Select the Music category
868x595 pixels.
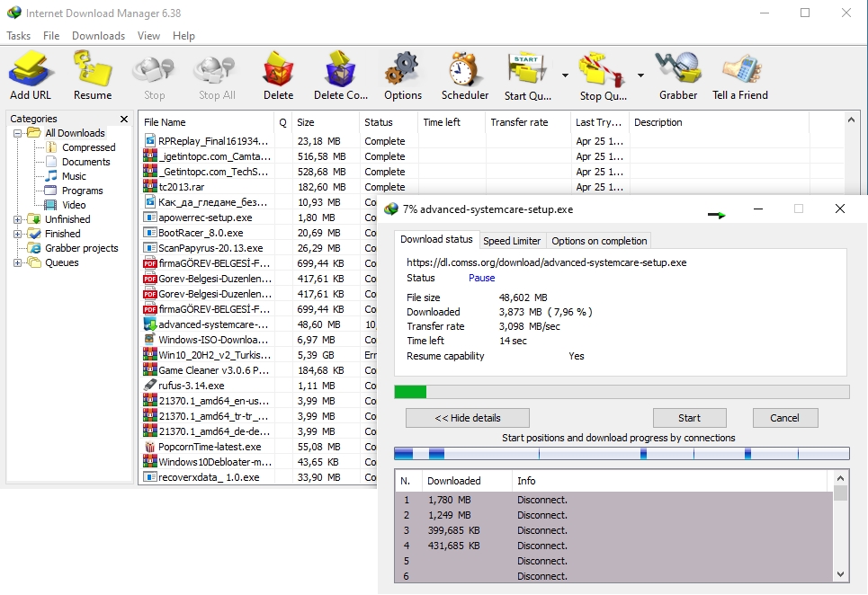coord(74,176)
